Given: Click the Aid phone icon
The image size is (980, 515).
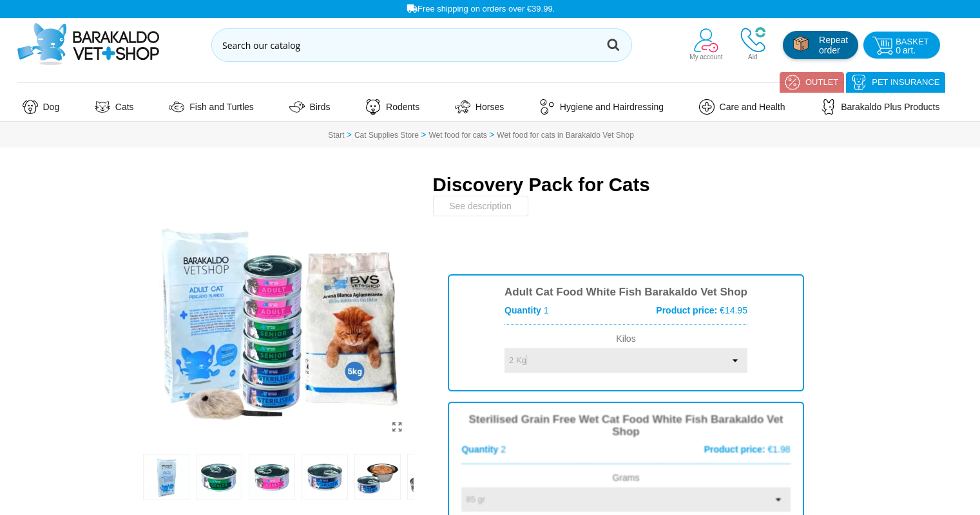Looking at the screenshot, I should [753, 40].
